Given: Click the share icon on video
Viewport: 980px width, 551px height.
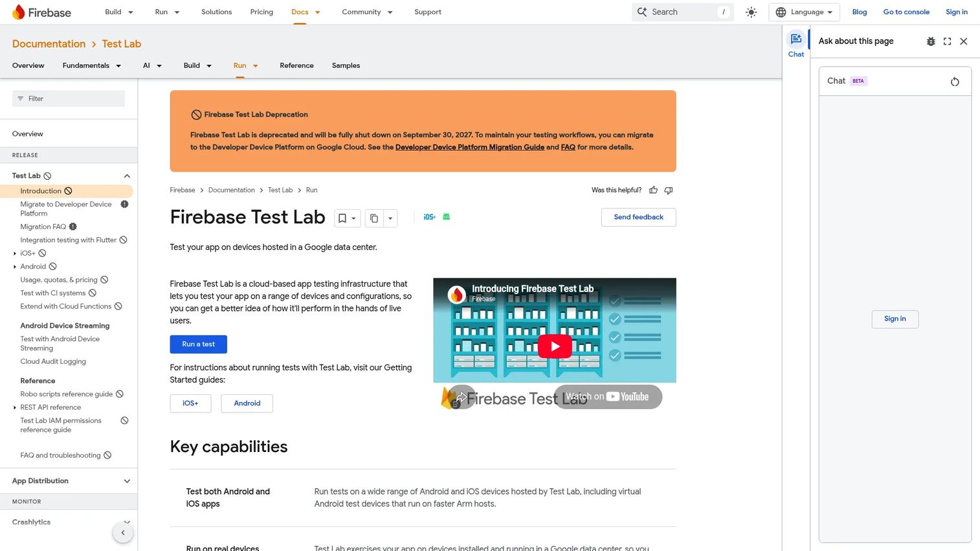Looking at the screenshot, I should [x=462, y=397].
